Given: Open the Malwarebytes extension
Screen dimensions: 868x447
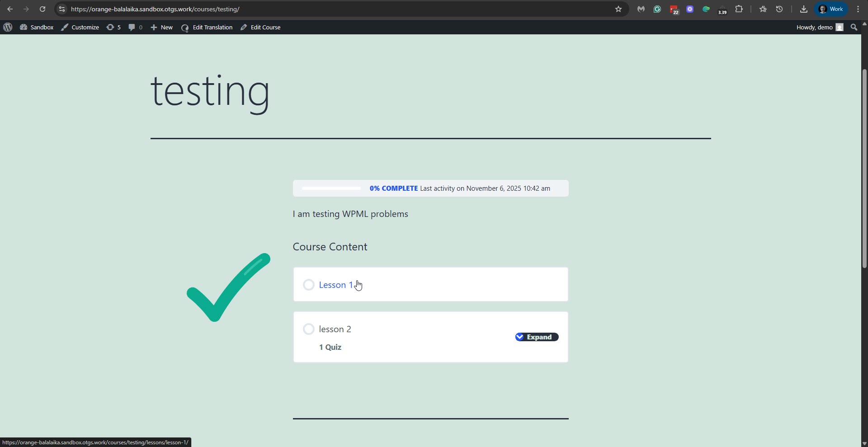Looking at the screenshot, I should coord(641,9).
